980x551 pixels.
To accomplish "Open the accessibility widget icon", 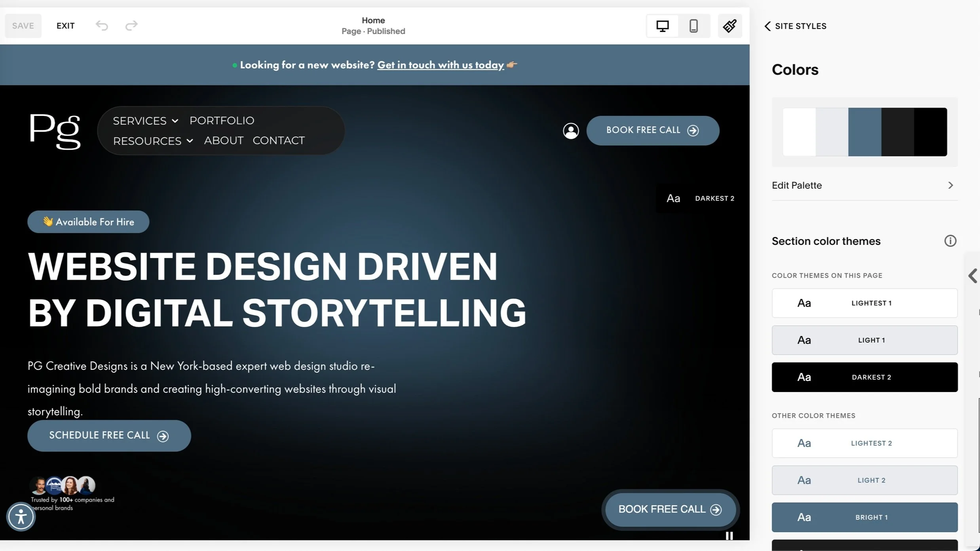I will coord(21,517).
